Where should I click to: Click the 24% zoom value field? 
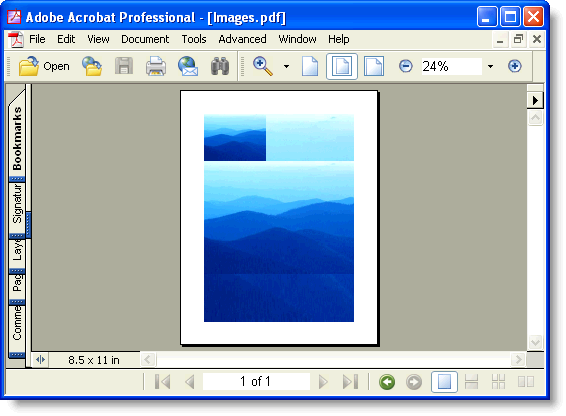pyautogui.click(x=452, y=66)
